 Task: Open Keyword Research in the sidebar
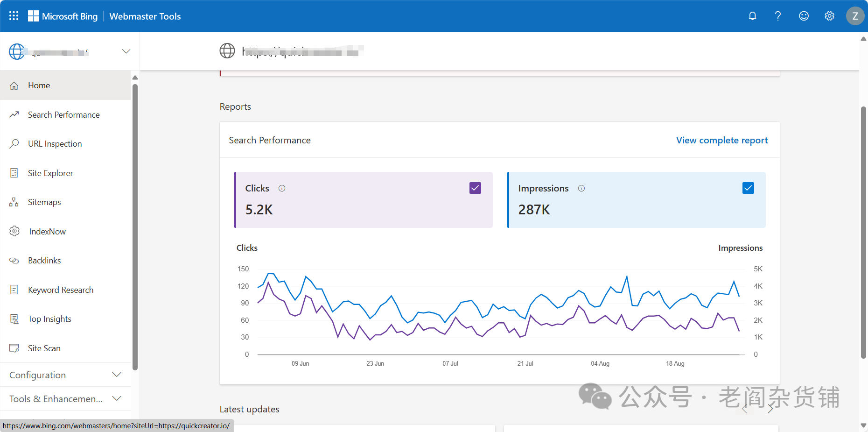[x=65, y=290]
